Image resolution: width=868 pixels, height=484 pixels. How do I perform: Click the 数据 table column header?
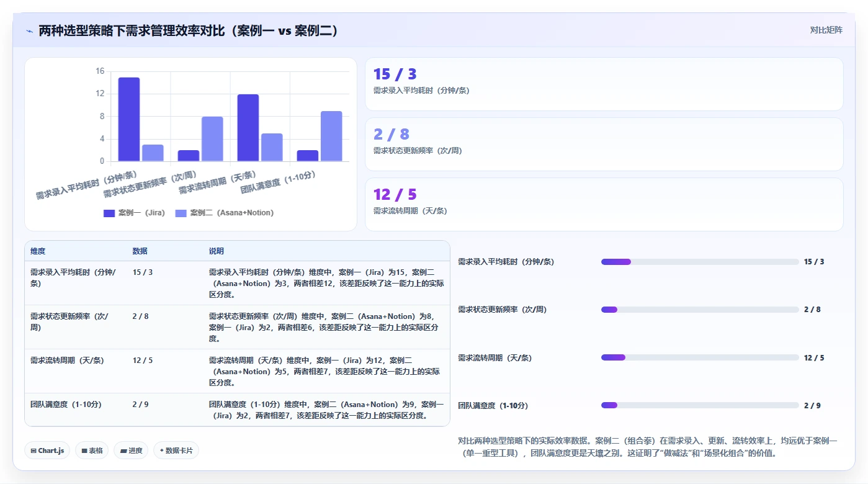click(140, 251)
